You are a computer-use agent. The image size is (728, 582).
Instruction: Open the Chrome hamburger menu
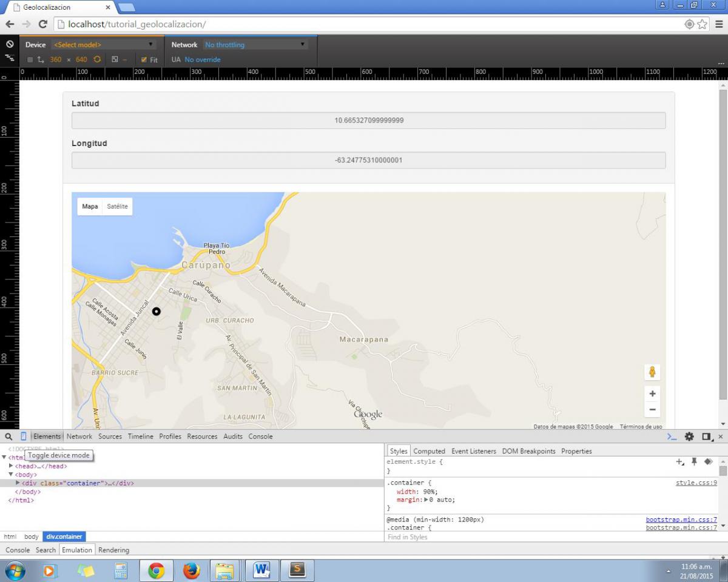719,24
